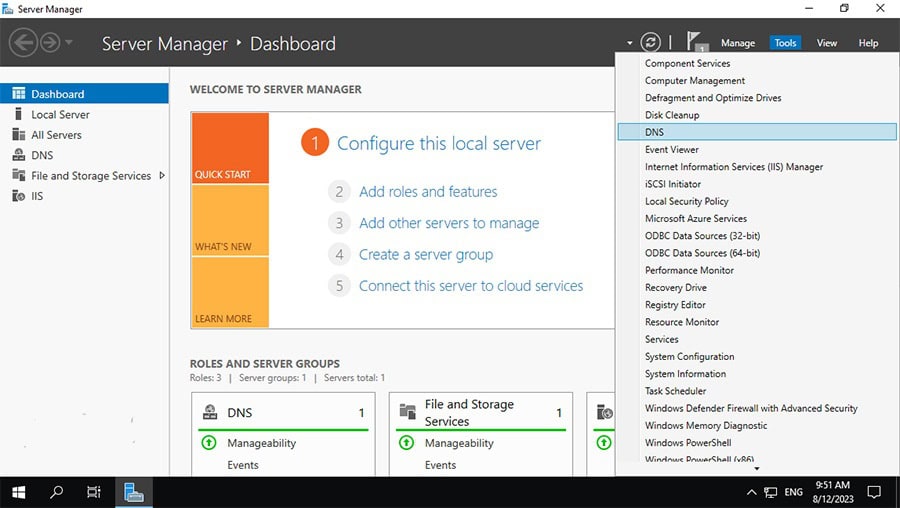Click the DNS icon in sidebar

point(18,155)
